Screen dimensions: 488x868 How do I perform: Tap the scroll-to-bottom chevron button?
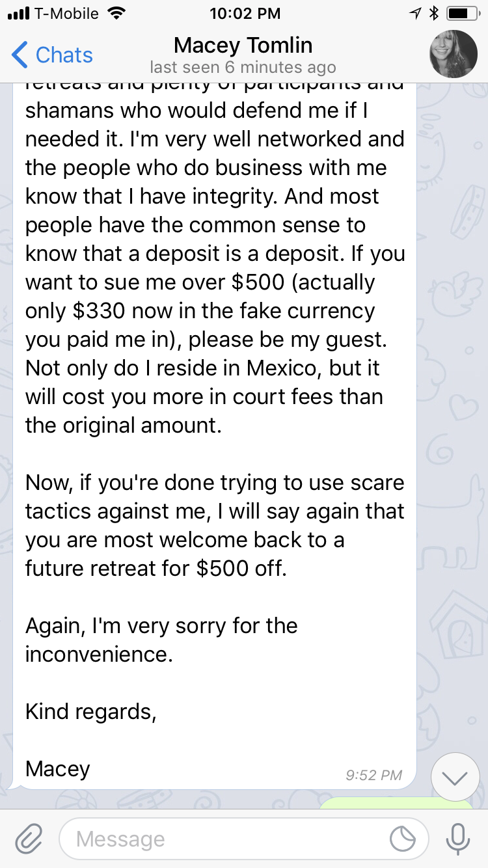click(x=455, y=777)
